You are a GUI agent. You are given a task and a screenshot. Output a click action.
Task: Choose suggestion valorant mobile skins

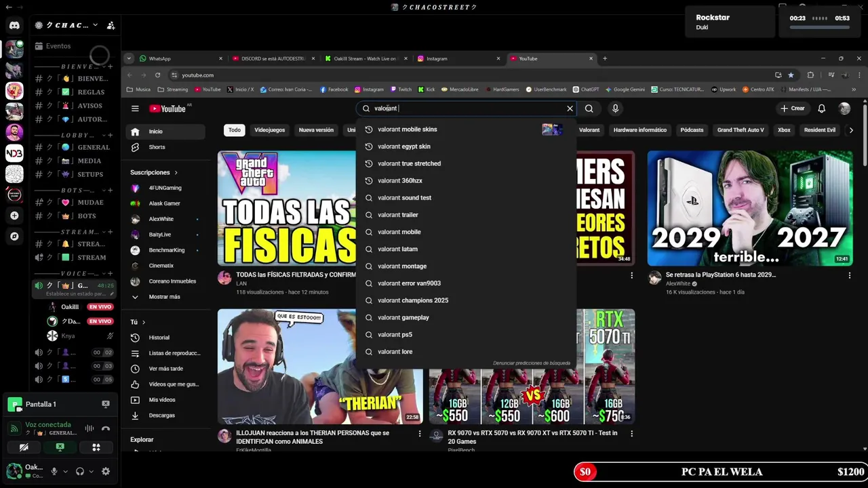click(x=467, y=129)
